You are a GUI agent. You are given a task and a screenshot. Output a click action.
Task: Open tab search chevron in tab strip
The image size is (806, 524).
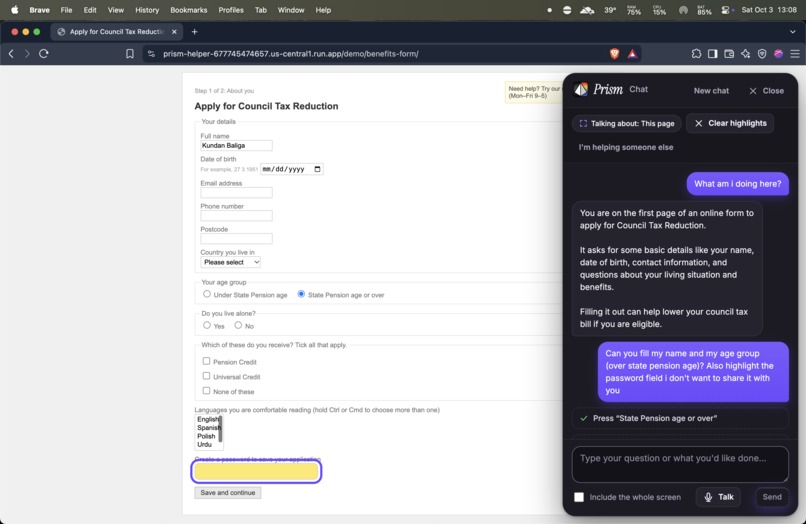click(x=793, y=32)
